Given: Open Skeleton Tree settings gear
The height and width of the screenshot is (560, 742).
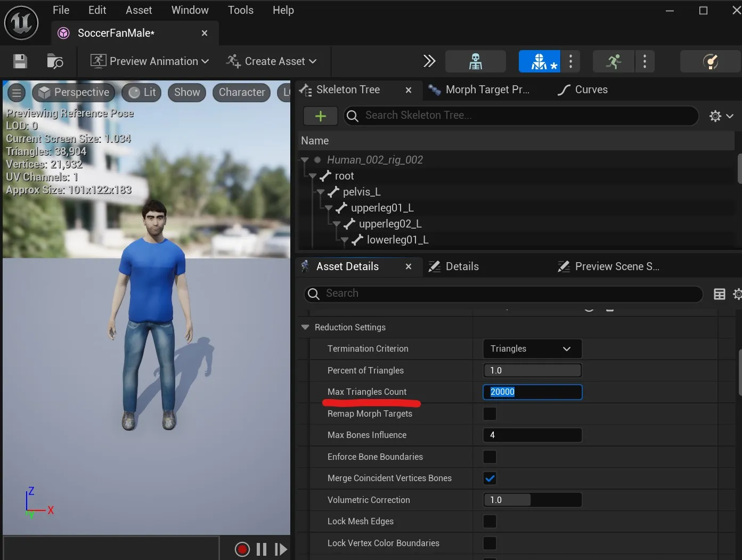Looking at the screenshot, I should coord(715,116).
